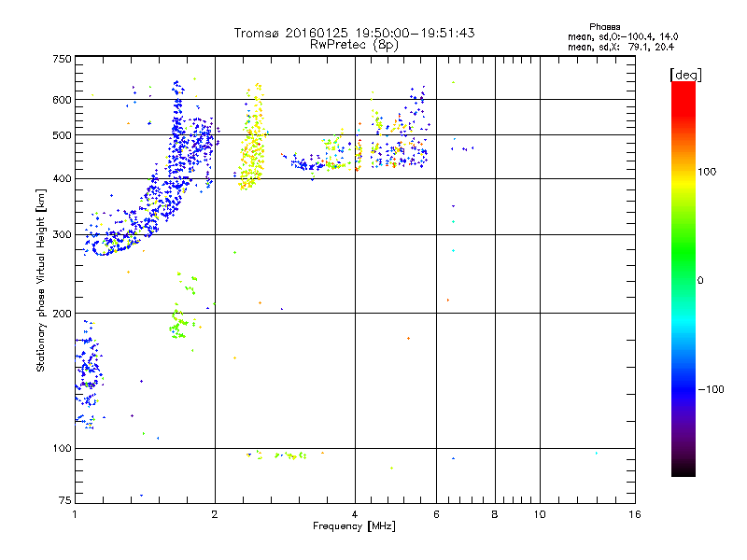Click the "Stationary phase Virtual Height [km]" axis label
This screenshot has height=560, width=747.
pyautogui.click(x=41, y=280)
